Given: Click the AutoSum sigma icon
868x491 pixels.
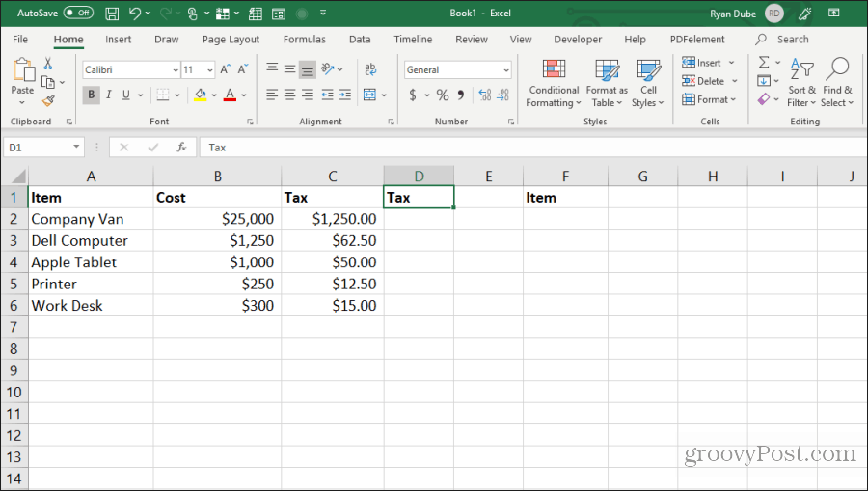Looking at the screenshot, I should point(764,62).
